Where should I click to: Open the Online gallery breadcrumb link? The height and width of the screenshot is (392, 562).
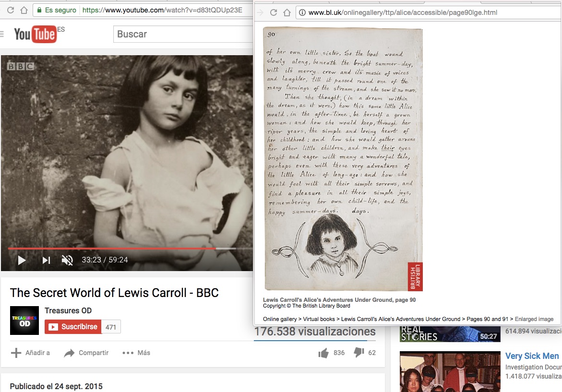click(279, 319)
